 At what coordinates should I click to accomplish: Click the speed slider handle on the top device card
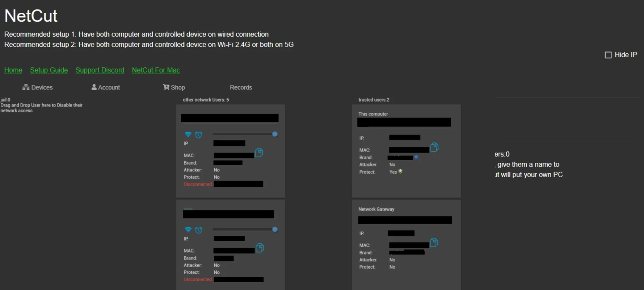275,134
